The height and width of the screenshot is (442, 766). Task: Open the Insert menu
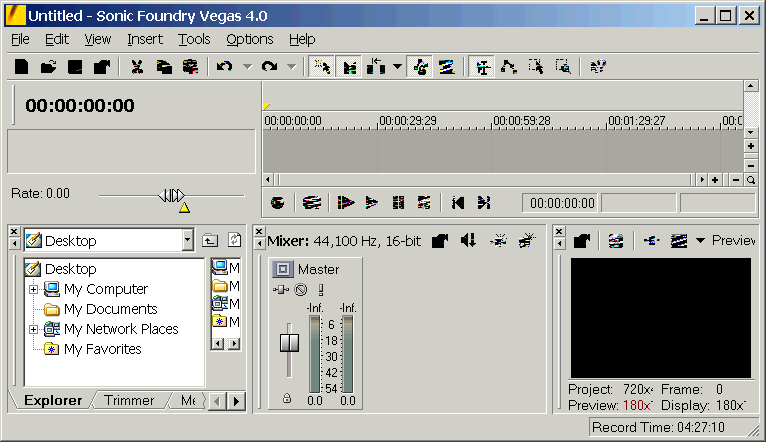coord(145,39)
